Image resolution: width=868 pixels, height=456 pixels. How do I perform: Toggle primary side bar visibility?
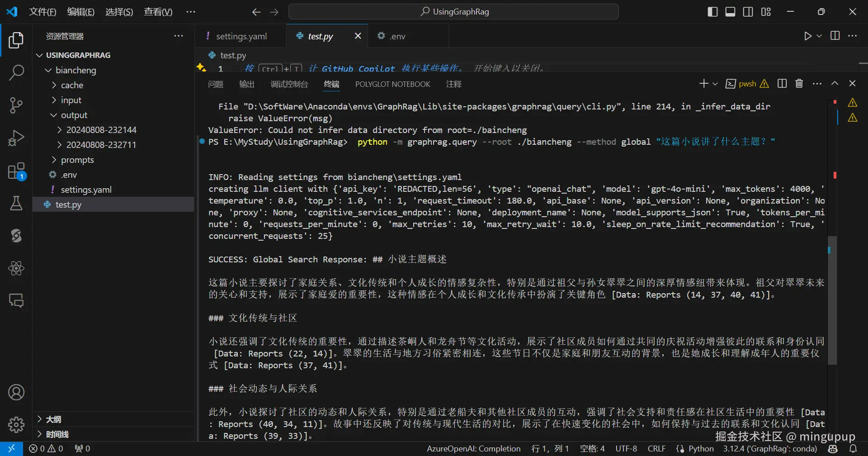coord(712,12)
